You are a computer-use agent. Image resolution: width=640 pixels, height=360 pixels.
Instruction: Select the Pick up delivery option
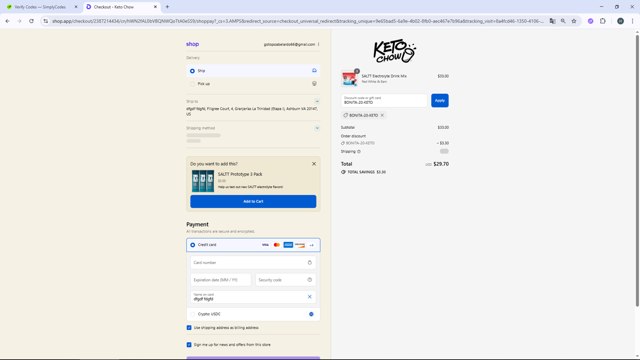pyautogui.click(x=253, y=84)
